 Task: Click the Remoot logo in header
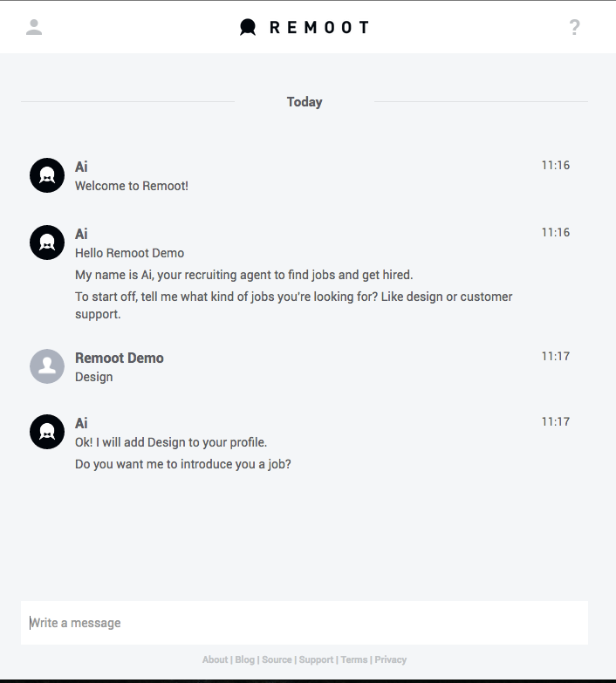(305, 27)
